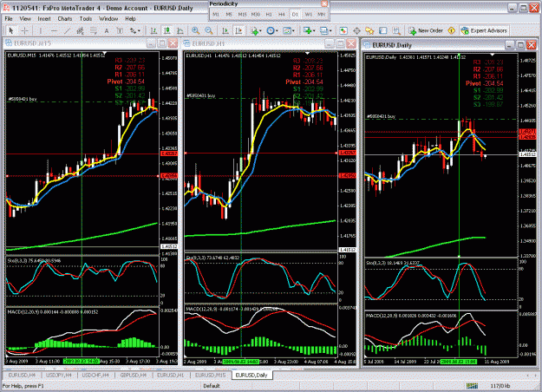
Task: Toggle the Terminal window icon
Action: coord(383,30)
